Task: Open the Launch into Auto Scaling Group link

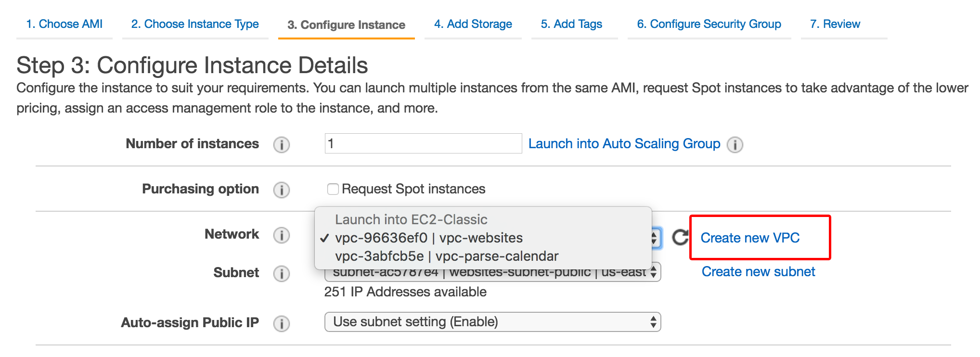Action: point(624,144)
